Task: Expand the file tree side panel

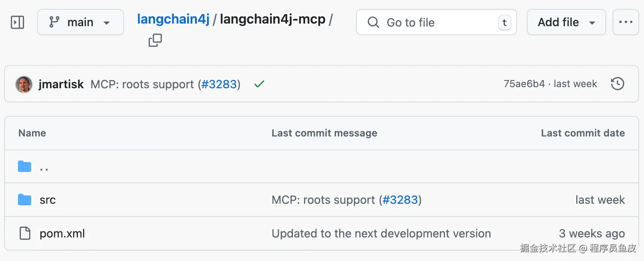Action: (x=18, y=22)
